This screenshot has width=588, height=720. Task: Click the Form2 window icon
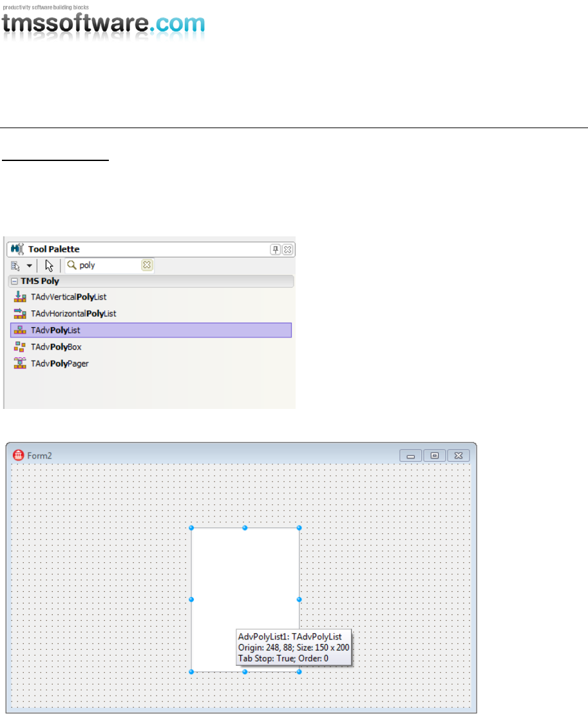pos(19,455)
